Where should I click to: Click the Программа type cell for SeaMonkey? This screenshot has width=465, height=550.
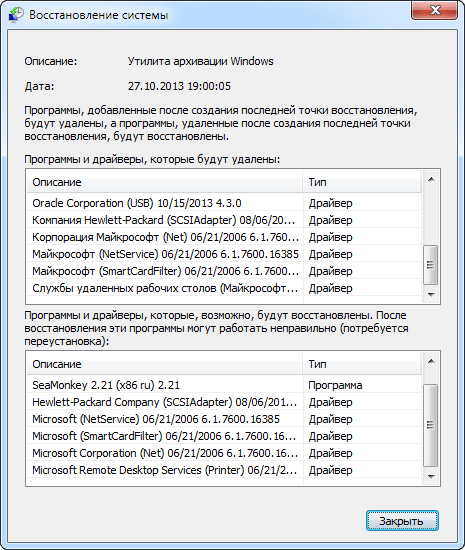pos(335,385)
